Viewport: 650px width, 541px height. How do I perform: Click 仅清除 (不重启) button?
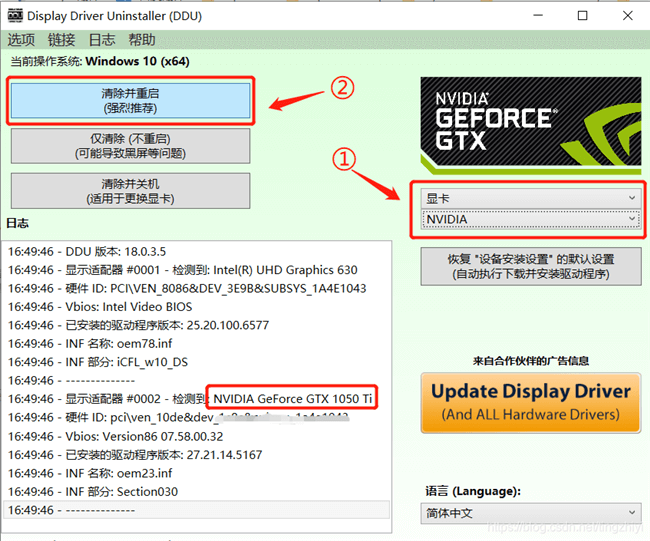click(x=130, y=145)
